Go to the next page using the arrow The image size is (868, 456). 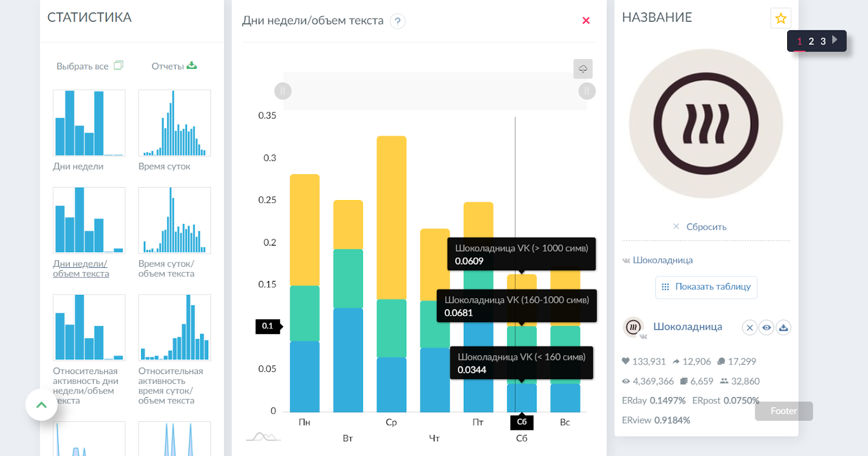[x=835, y=40]
